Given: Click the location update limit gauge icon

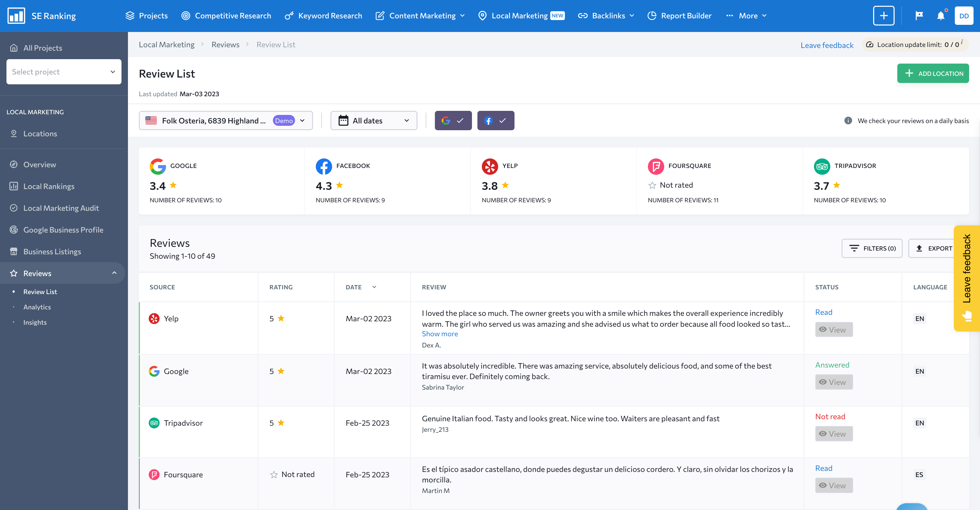Looking at the screenshot, I should click(x=870, y=45).
